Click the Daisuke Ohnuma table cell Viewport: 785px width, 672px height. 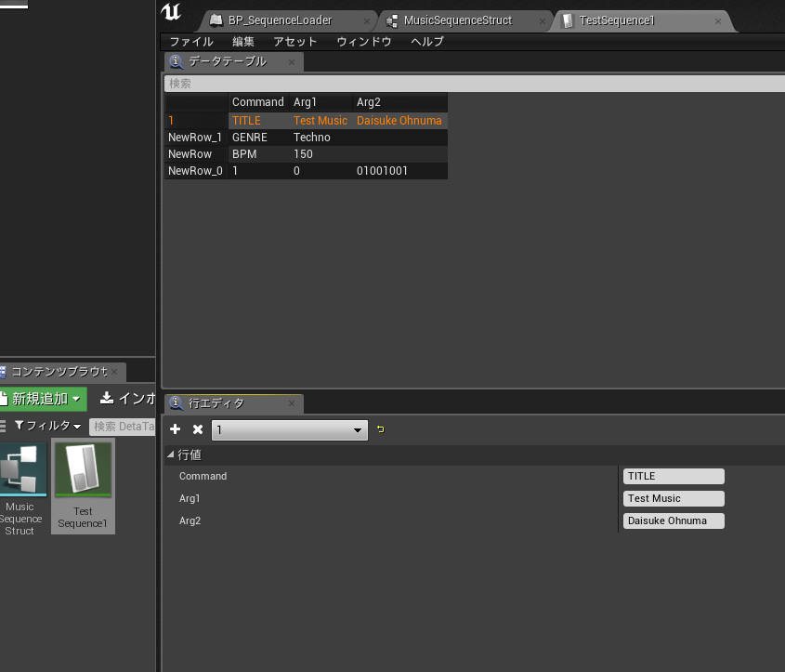tap(399, 121)
